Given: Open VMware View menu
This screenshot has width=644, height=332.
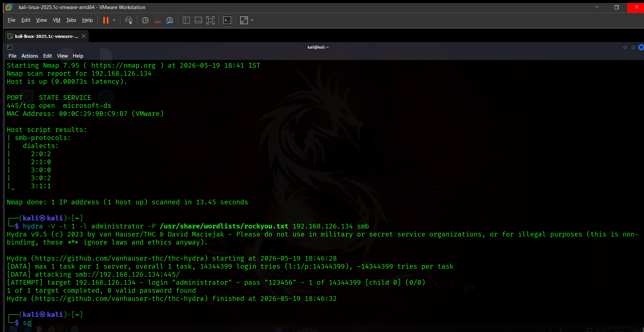Looking at the screenshot, I should 42,20.
